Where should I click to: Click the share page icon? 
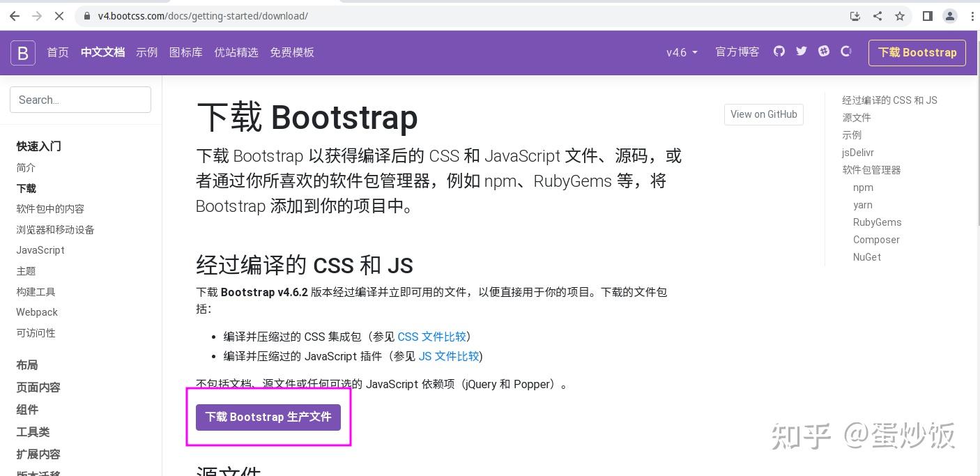(878, 16)
